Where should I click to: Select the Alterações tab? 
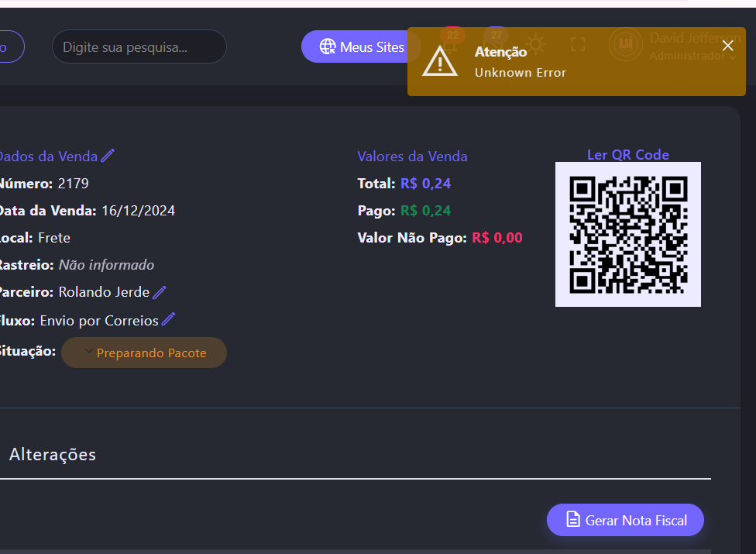point(53,455)
